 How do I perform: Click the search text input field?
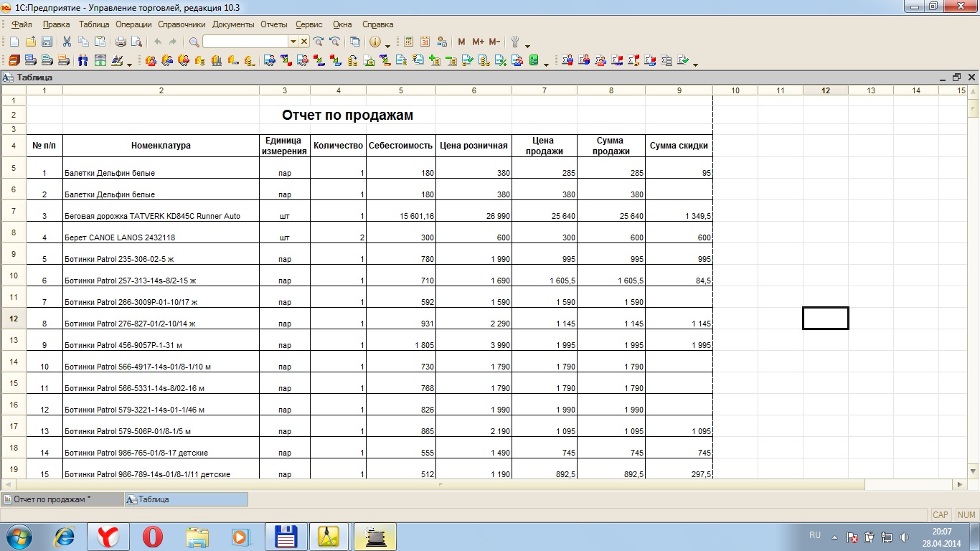[245, 42]
